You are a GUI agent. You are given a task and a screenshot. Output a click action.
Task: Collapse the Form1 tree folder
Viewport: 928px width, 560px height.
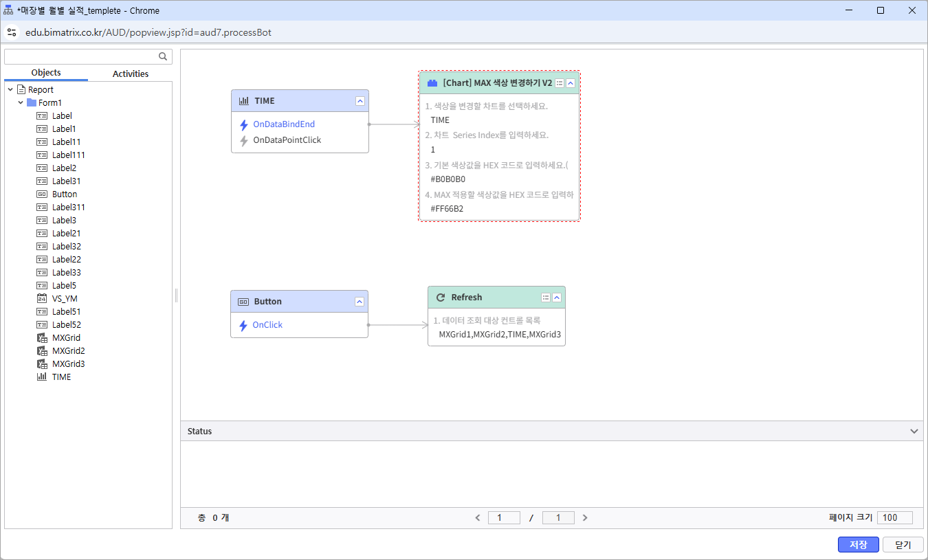[21, 102]
